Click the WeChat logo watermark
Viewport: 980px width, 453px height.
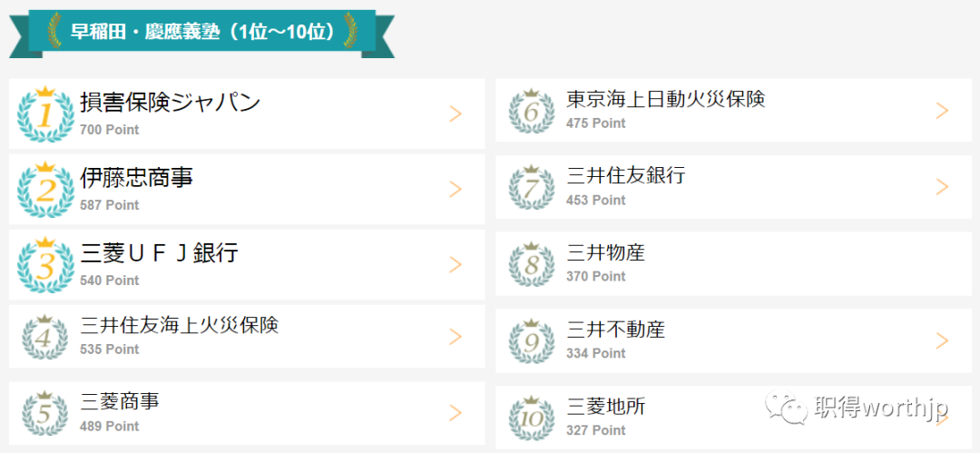787,408
